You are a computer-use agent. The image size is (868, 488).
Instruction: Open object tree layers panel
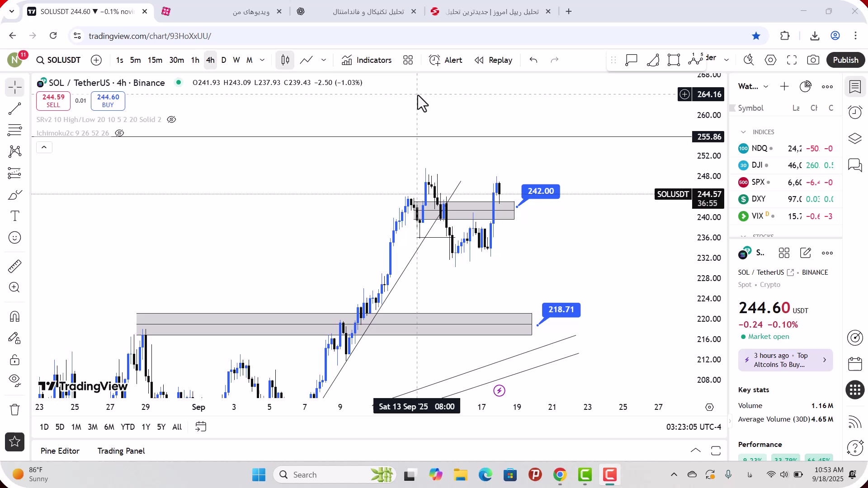pos(855,139)
